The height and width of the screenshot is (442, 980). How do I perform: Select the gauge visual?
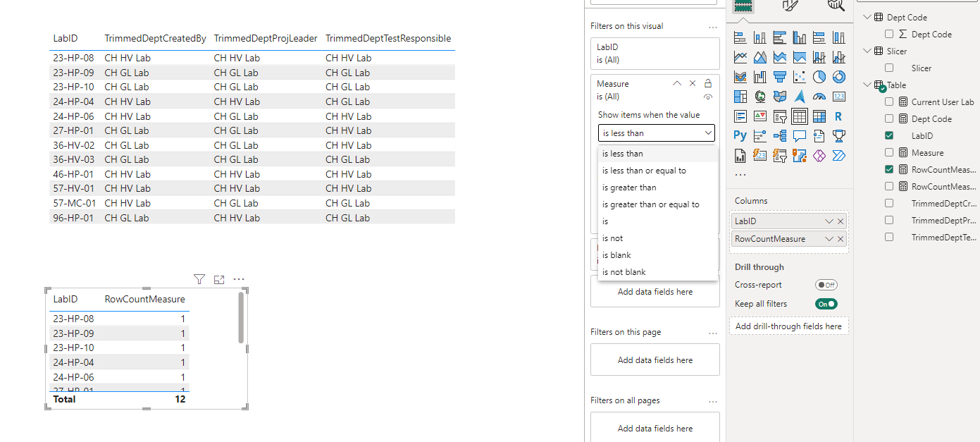(819, 97)
